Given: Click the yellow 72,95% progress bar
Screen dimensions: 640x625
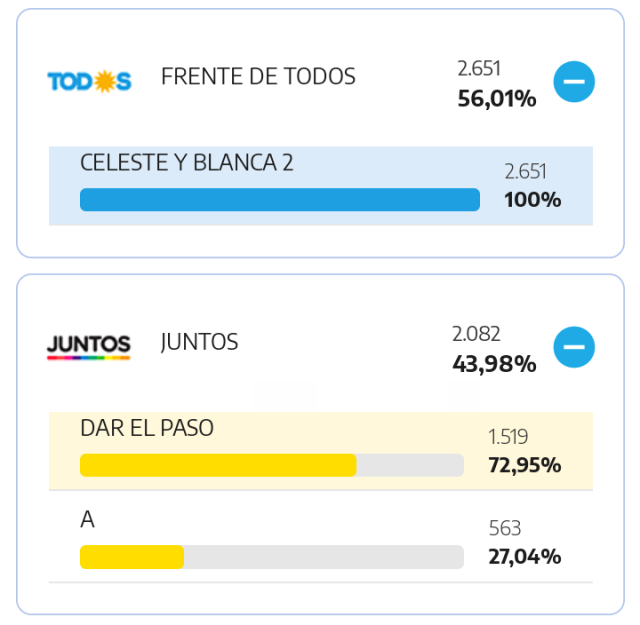Looking at the screenshot, I should pos(272,465).
